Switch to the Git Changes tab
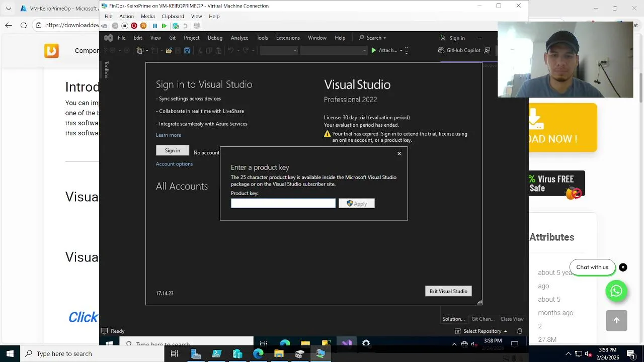This screenshot has width=644, height=362. click(482, 319)
